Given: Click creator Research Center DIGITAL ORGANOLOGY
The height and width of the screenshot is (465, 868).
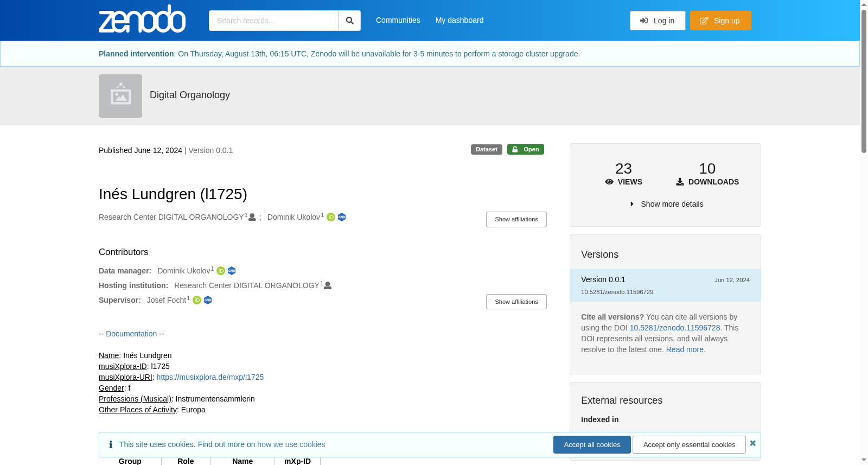Looking at the screenshot, I should 171,217.
